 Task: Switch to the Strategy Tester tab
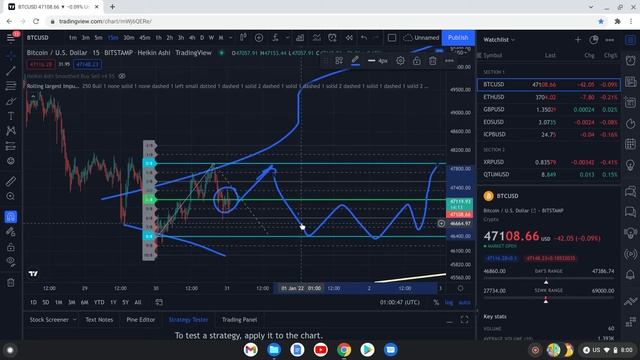click(188, 320)
